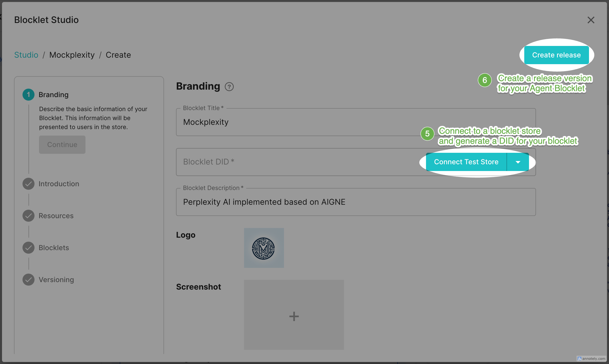Go to the Studio breadcrumb link
The height and width of the screenshot is (364, 609).
coord(26,55)
